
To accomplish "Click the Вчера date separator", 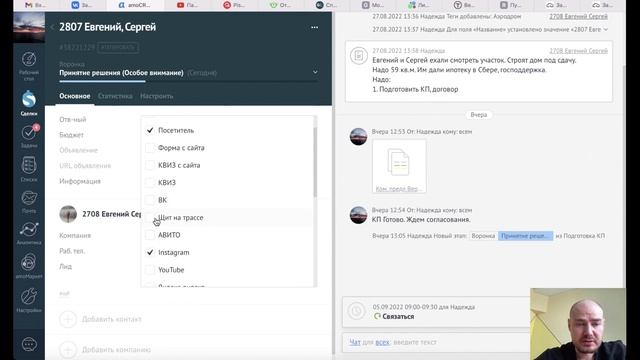I will (479, 115).
